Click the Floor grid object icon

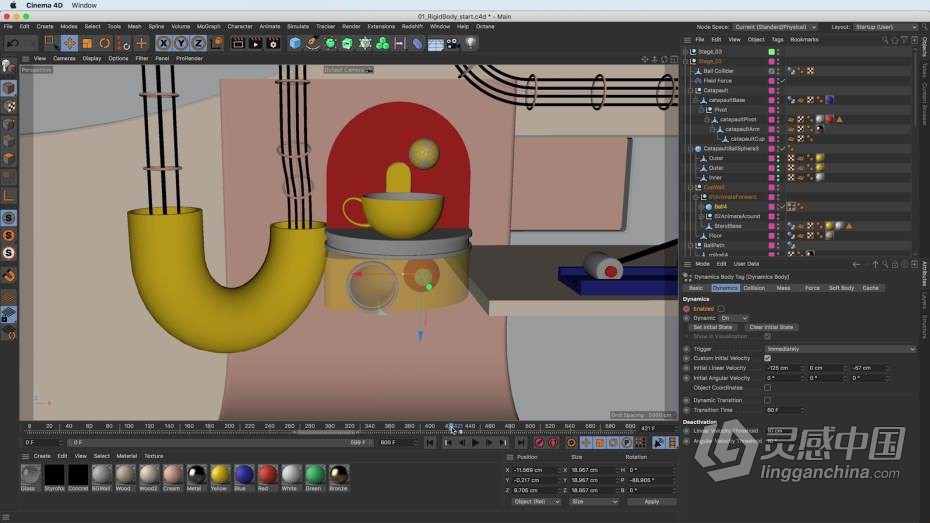click(435, 44)
